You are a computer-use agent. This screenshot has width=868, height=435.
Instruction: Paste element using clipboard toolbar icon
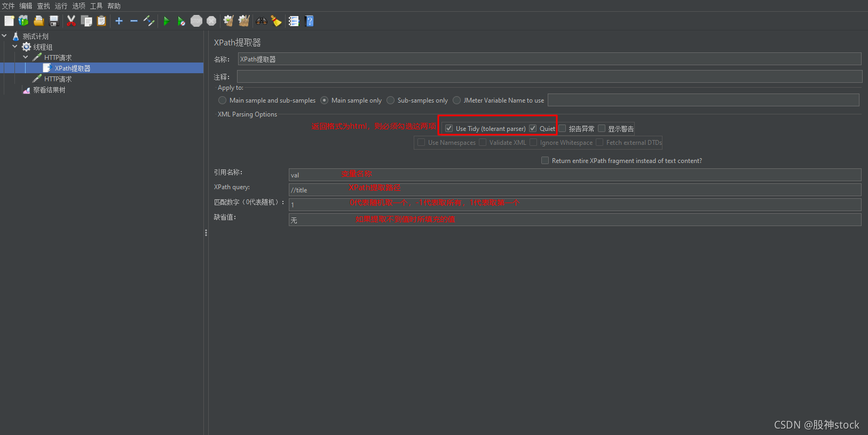101,21
